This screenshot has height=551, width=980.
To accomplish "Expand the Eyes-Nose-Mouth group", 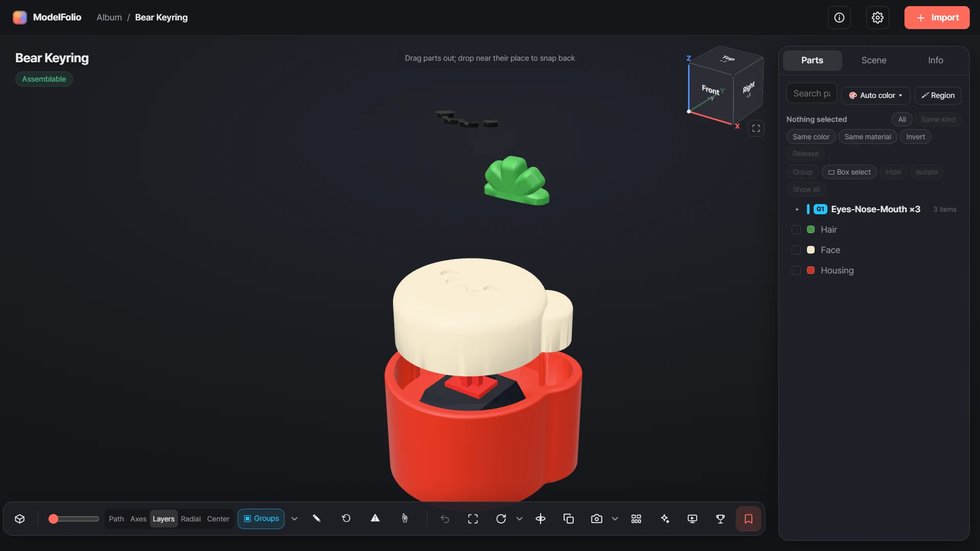I will tap(797, 209).
